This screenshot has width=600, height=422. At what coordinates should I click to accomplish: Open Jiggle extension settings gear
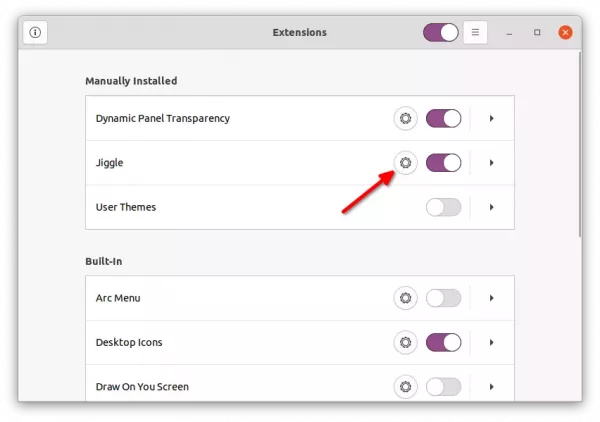405,163
